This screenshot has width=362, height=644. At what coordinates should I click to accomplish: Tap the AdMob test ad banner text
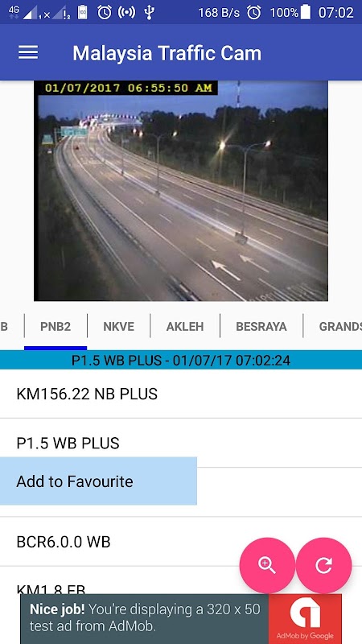(x=145, y=617)
